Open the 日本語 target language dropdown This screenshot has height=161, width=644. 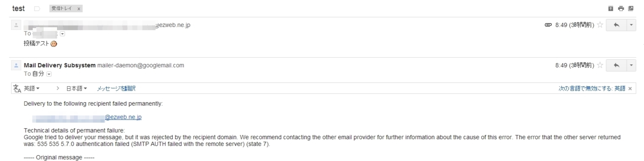[x=77, y=88]
